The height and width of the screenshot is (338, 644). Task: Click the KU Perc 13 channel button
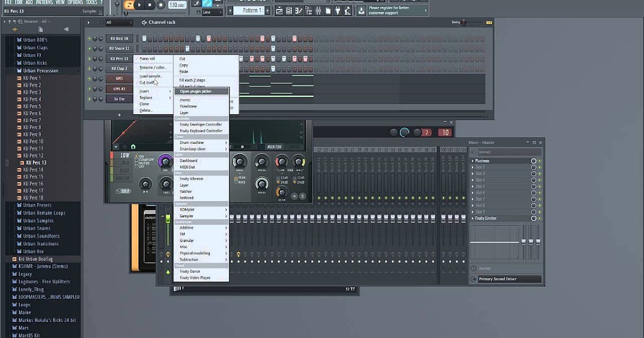pyautogui.click(x=119, y=58)
